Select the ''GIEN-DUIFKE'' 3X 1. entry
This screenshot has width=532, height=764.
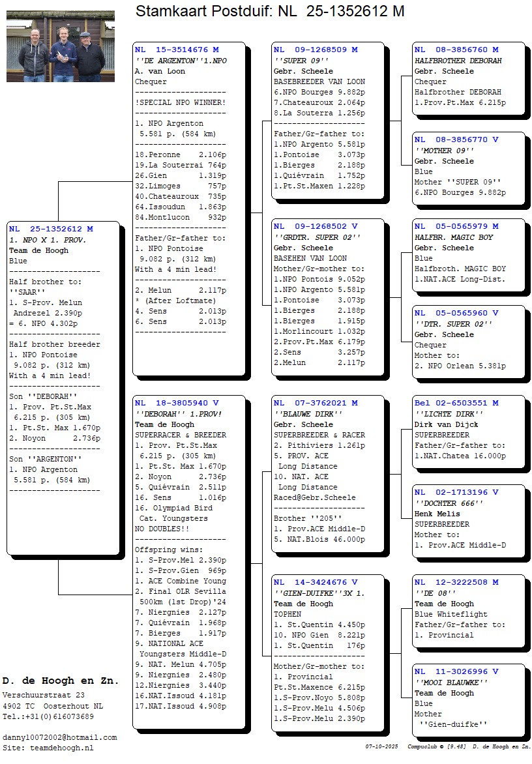[x=327, y=652]
